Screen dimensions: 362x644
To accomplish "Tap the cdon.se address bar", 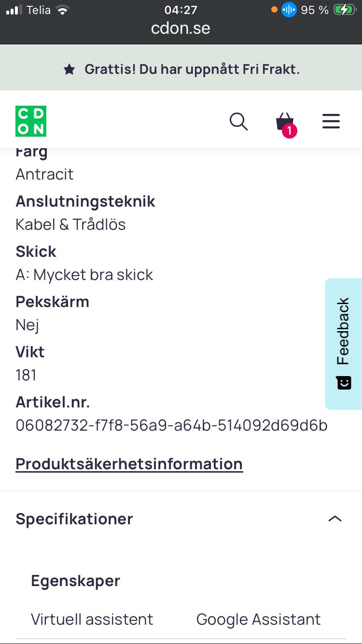I will (181, 28).
